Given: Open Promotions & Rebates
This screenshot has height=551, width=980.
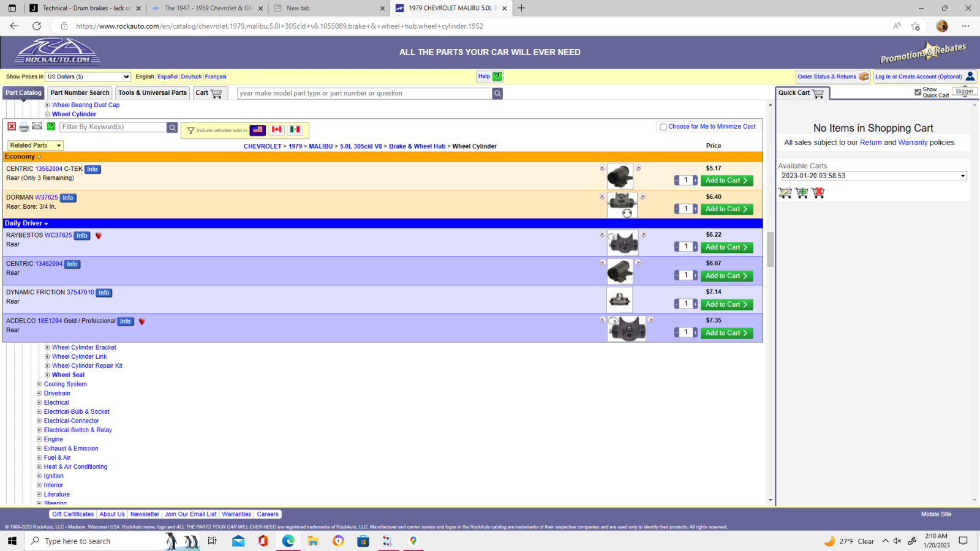Looking at the screenshot, I should (x=923, y=53).
